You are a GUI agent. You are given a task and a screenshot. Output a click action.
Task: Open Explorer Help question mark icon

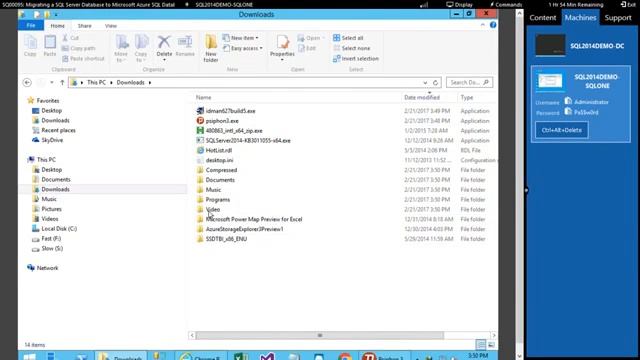(493, 25)
